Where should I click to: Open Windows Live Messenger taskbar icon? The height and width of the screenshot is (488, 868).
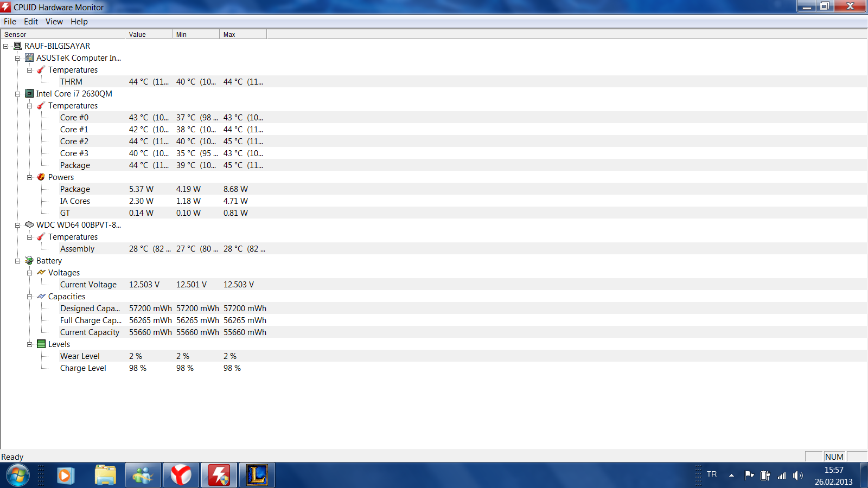(143, 476)
